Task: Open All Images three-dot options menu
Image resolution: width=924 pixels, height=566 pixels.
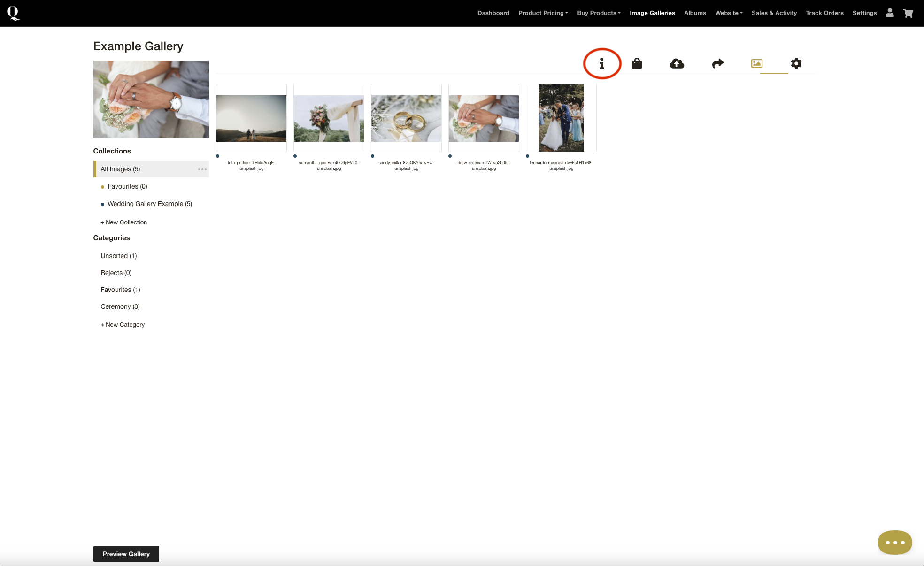Action: [x=202, y=169]
